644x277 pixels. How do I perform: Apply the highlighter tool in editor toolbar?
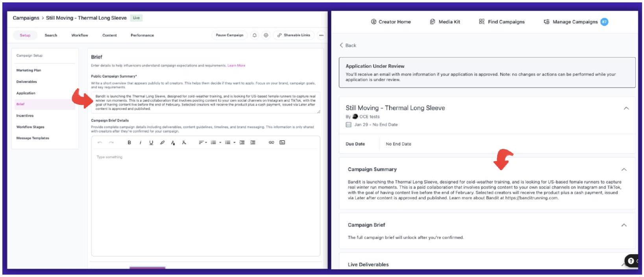click(x=162, y=143)
